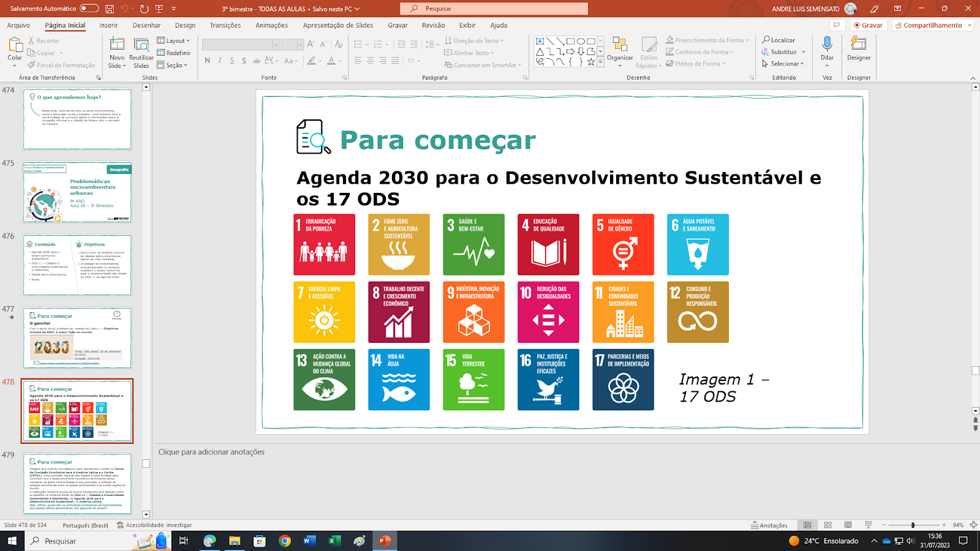Toggle Anotações notes pane
980x551 pixels.
[769, 525]
